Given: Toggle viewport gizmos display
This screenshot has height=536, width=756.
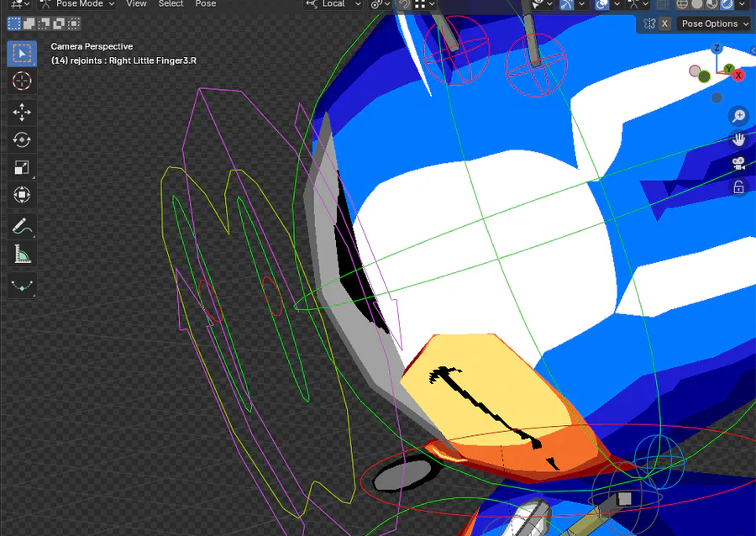Looking at the screenshot, I should [566, 4].
